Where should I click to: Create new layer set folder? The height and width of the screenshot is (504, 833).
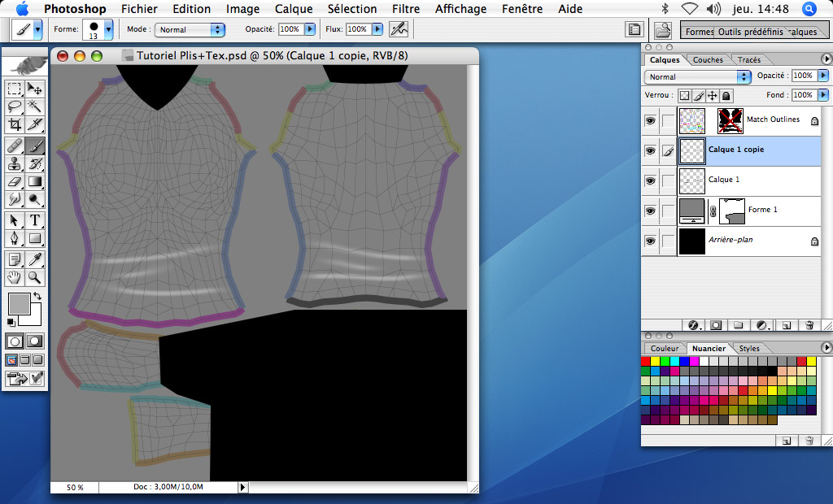[739, 325]
